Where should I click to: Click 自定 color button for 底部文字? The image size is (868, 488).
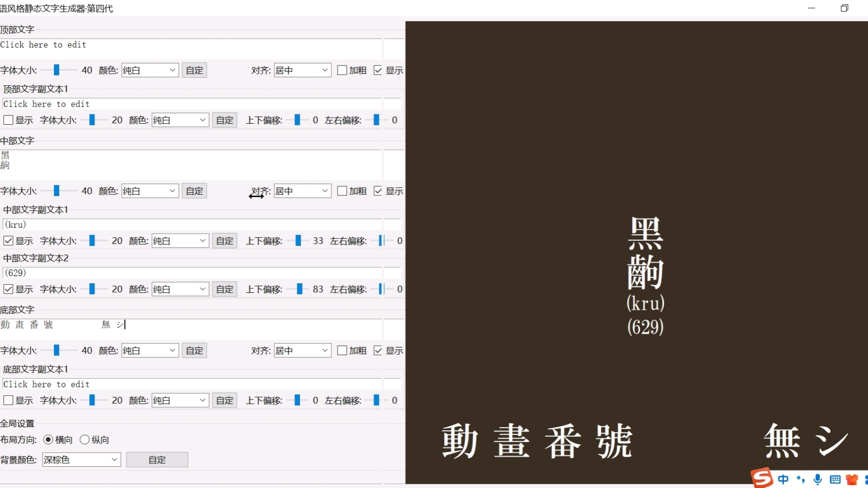pos(194,350)
